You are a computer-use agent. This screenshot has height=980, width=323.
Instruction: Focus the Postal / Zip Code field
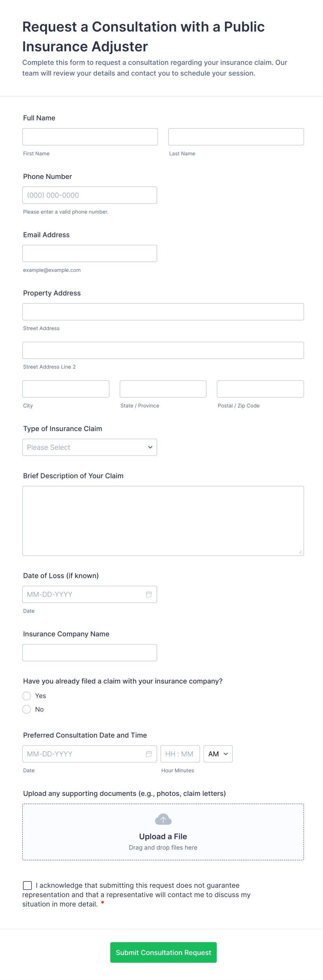click(x=260, y=389)
